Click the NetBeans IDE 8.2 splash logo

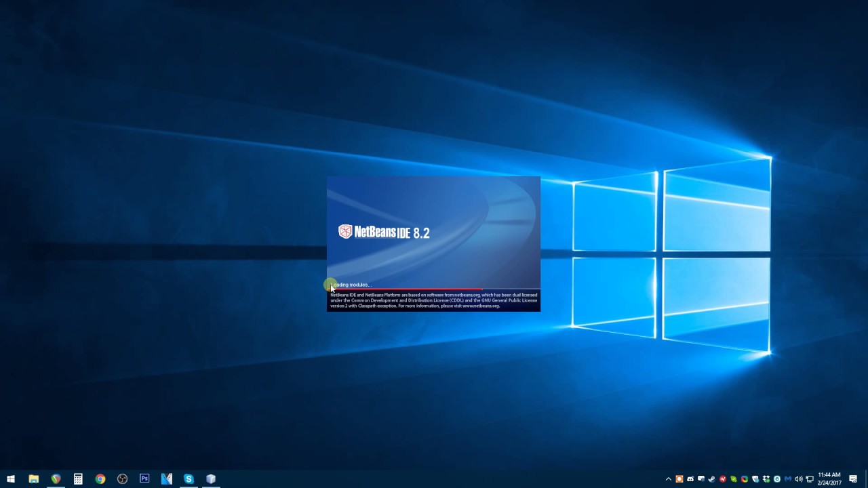coord(384,232)
